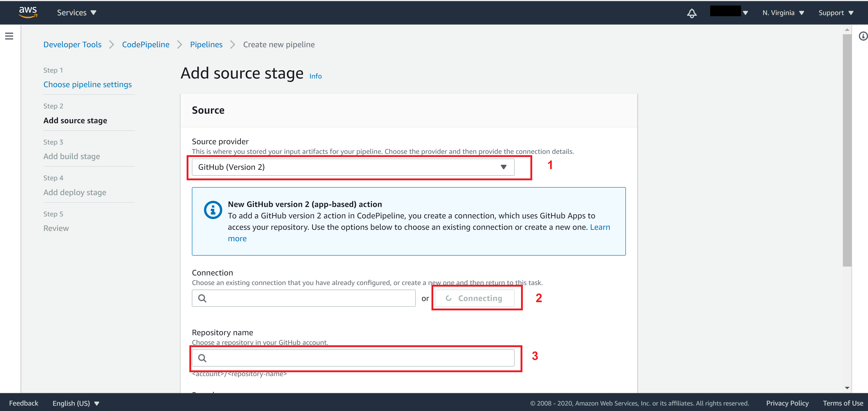Image resolution: width=868 pixels, height=411 pixels.
Task: Select the Add build stage step label
Action: coord(72,157)
